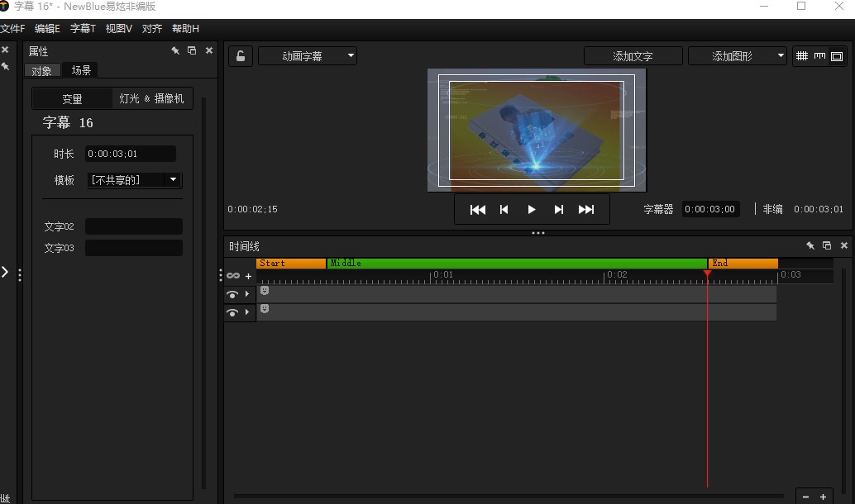Step back one frame

pos(504,210)
